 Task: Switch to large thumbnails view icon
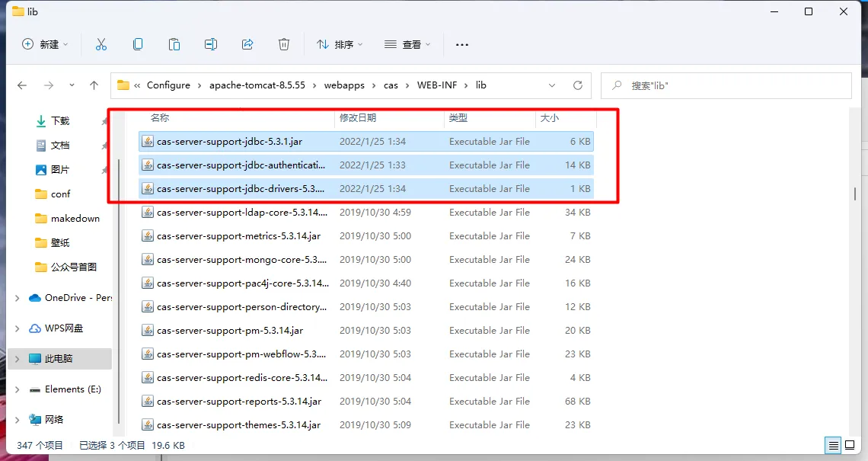coord(850,445)
